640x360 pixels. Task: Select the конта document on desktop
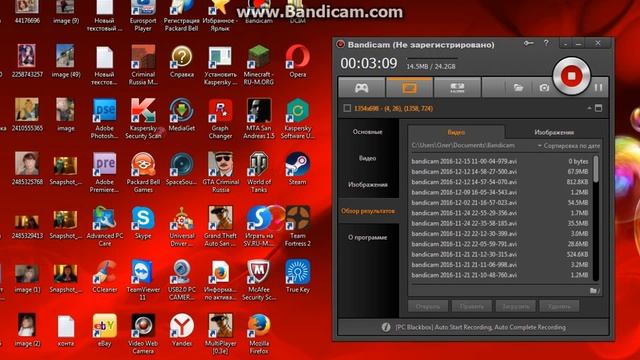point(66,330)
